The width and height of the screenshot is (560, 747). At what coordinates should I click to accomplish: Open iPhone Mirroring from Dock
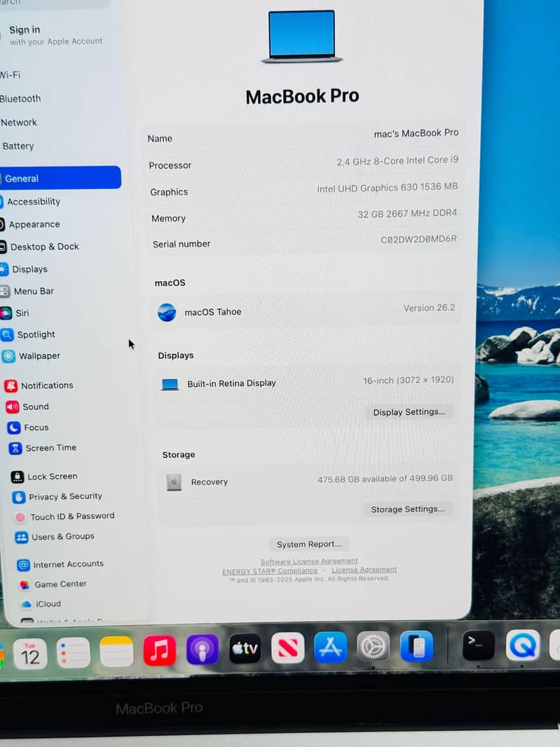click(x=416, y=646)
